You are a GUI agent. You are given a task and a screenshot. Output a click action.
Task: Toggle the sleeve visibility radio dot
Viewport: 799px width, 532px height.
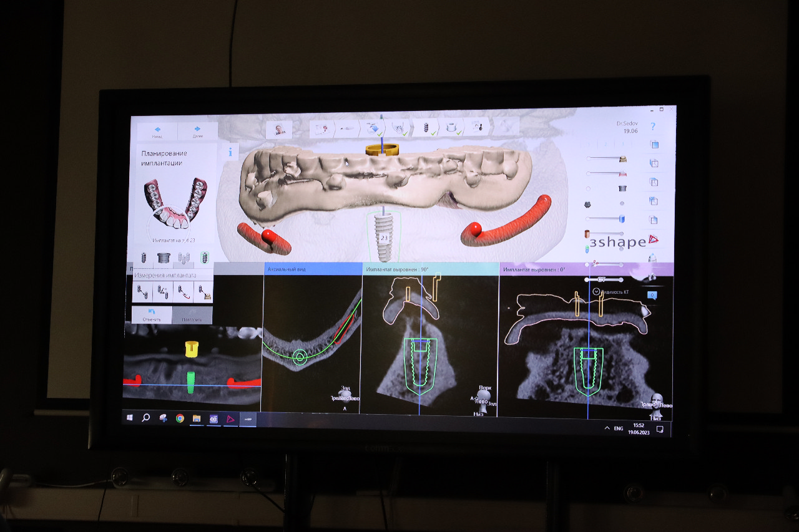point(588,188)
